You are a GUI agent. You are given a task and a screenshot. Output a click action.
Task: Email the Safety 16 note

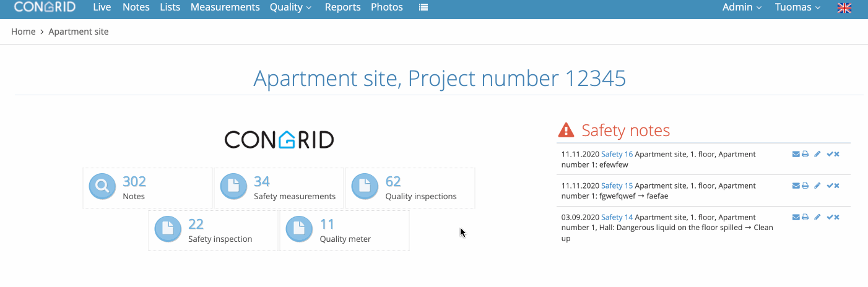click(x=796, y=154)
